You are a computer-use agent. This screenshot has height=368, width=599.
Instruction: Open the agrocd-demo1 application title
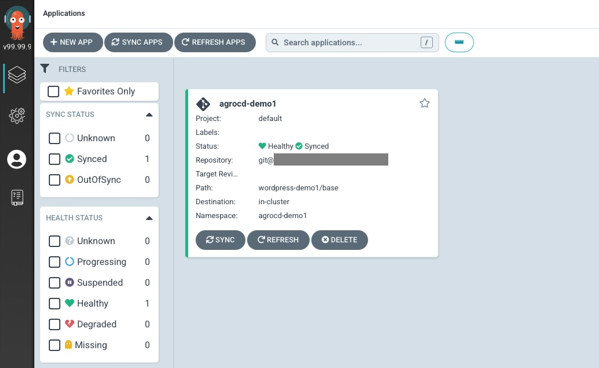pos(248,104)
